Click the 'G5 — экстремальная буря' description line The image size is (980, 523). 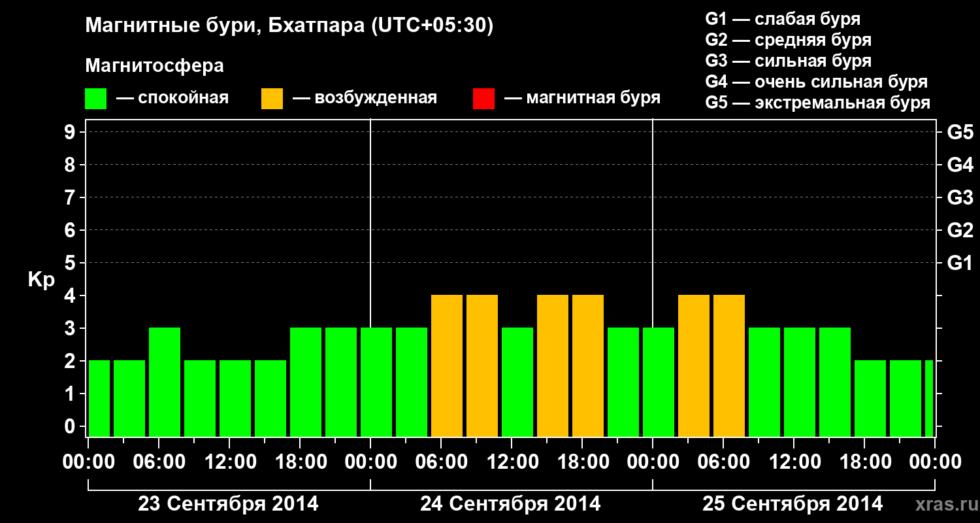[x=817, y=103]
